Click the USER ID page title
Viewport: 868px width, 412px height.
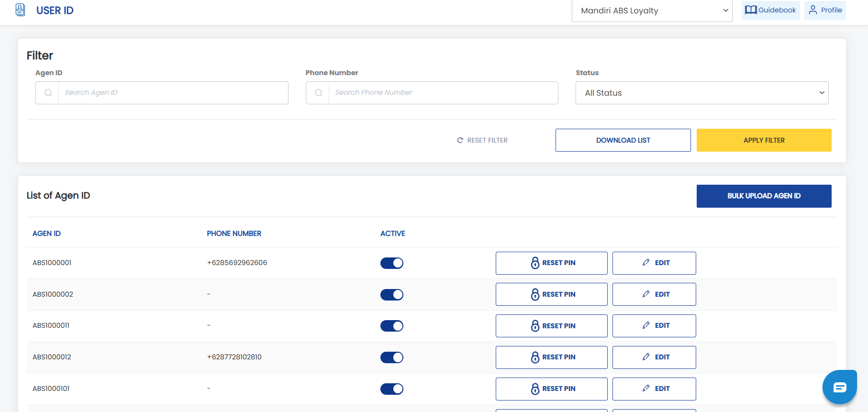click(55, 11)
